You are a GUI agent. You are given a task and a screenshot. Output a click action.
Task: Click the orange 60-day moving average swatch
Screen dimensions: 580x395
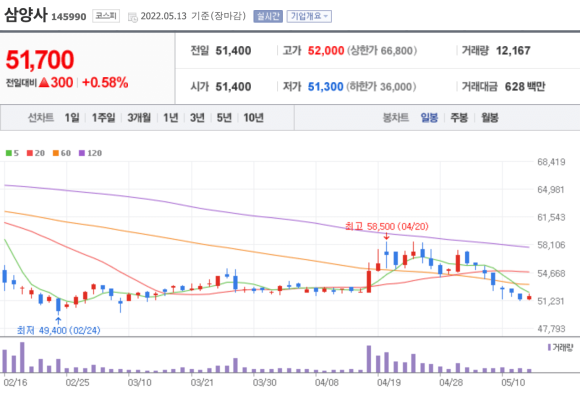tap(56, 153)
